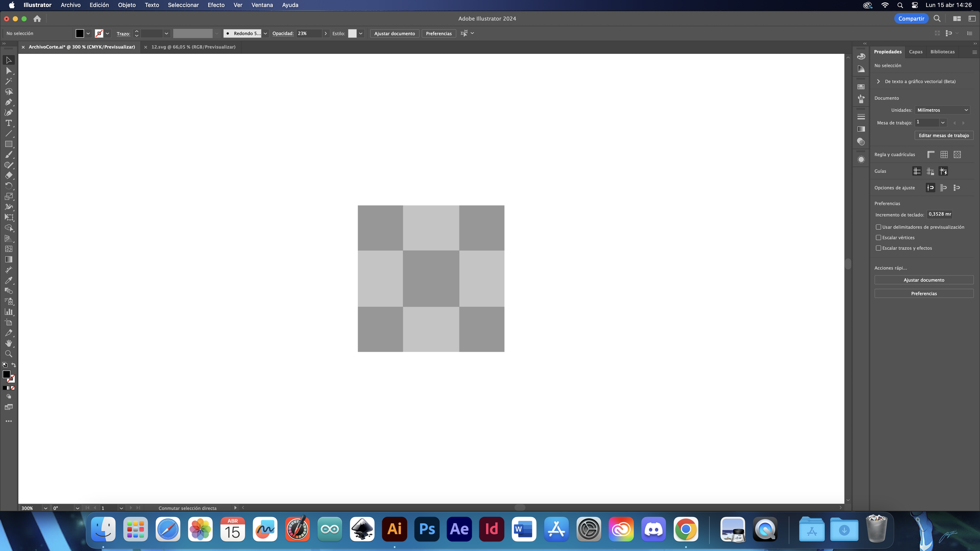This screenshot has height=551, width=980.
Task: Click Estilo graphic style swatch
Action: 352,33
